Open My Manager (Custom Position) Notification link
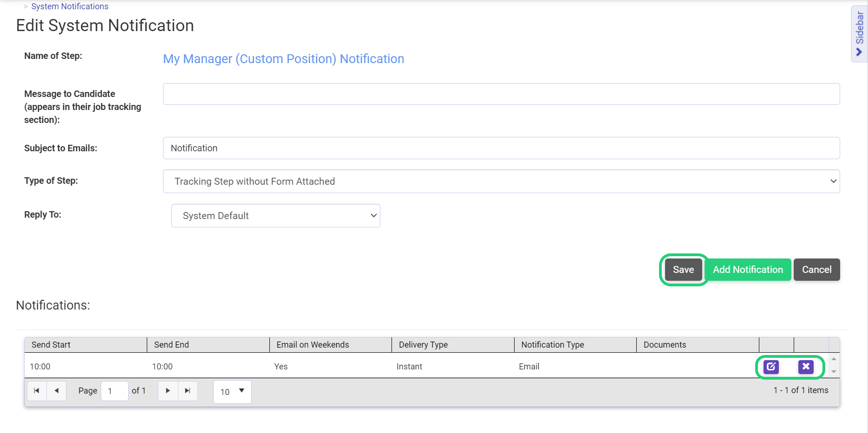This screenshot has height=433, width=868. (283, 59)
